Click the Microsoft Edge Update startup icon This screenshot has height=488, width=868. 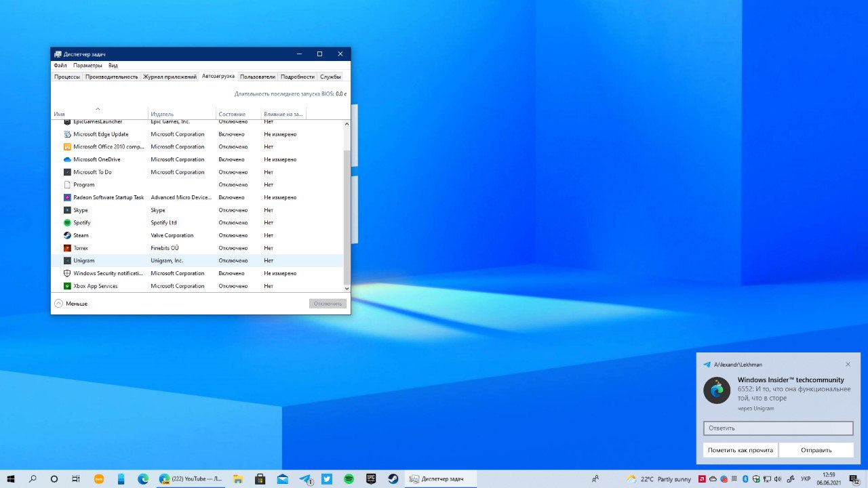67,134
